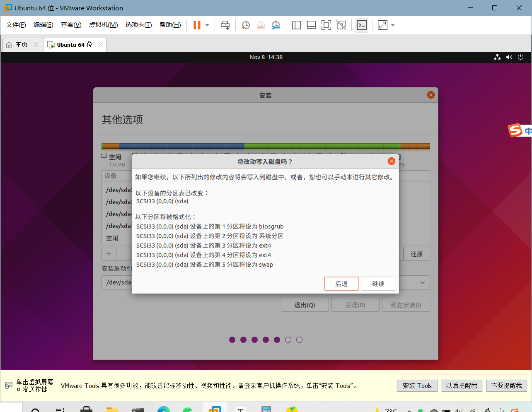The width and height of the screenshot is (532, 412).
Task: Click 不要提醒我 in the VMware Tools bar
Action: click(x=506, y=385)
